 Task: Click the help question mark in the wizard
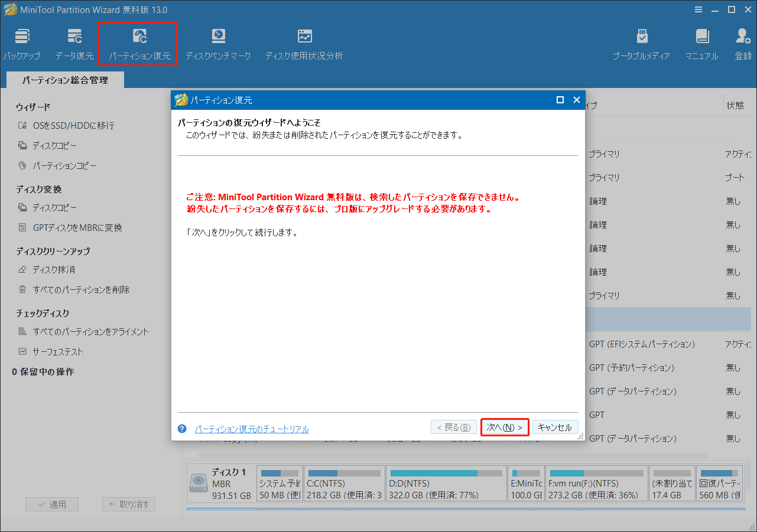click(x=181, y=429)
